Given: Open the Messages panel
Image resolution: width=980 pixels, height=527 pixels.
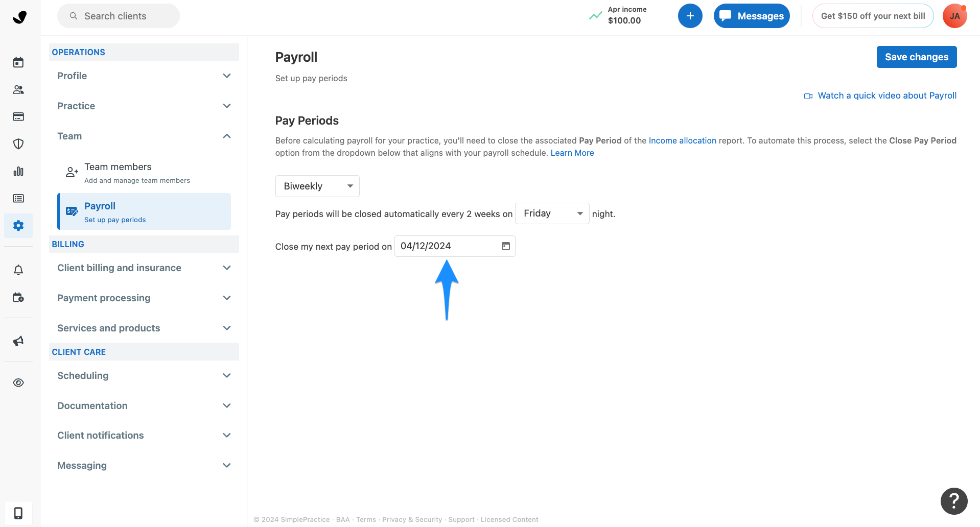Looking at the screenshot, I should [x=751, y=16].
